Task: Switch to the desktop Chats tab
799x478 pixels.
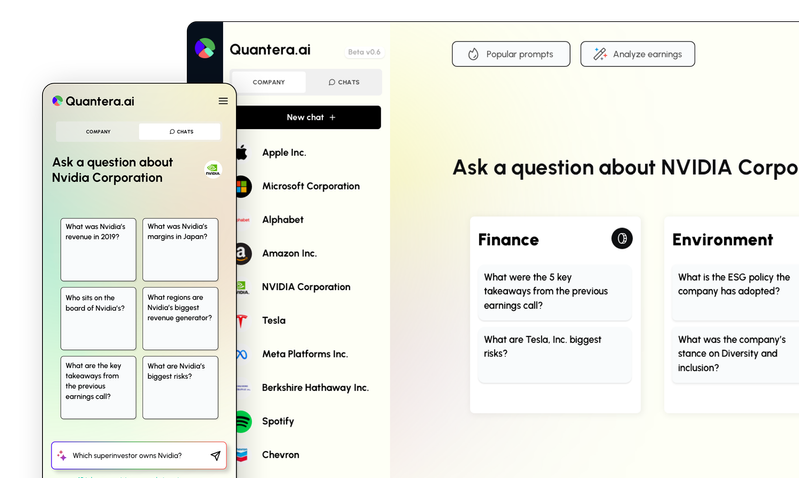Action: 343,82
